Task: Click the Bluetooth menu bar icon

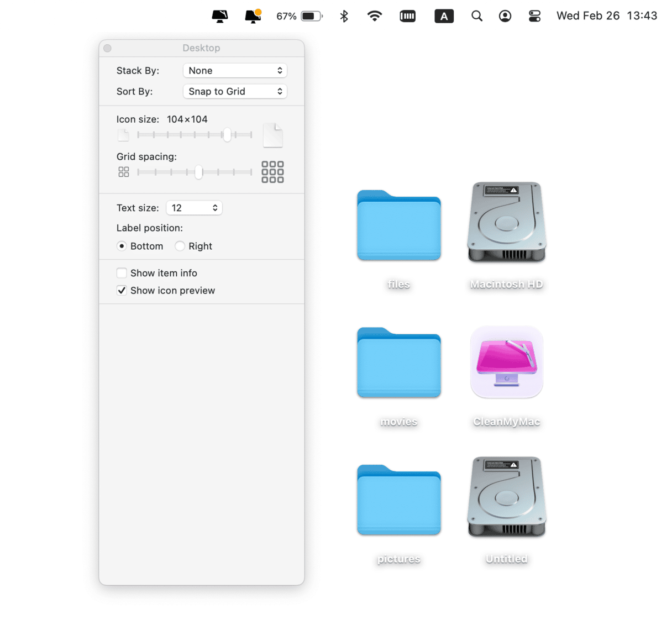Action: (x=344, y=16)
